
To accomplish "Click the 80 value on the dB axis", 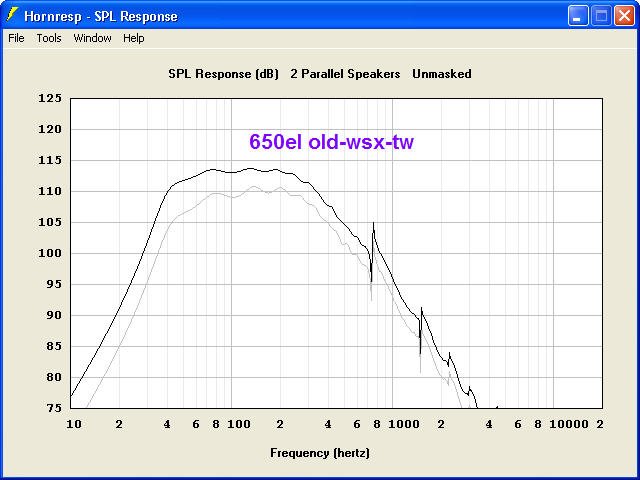I will pos(53,378).
